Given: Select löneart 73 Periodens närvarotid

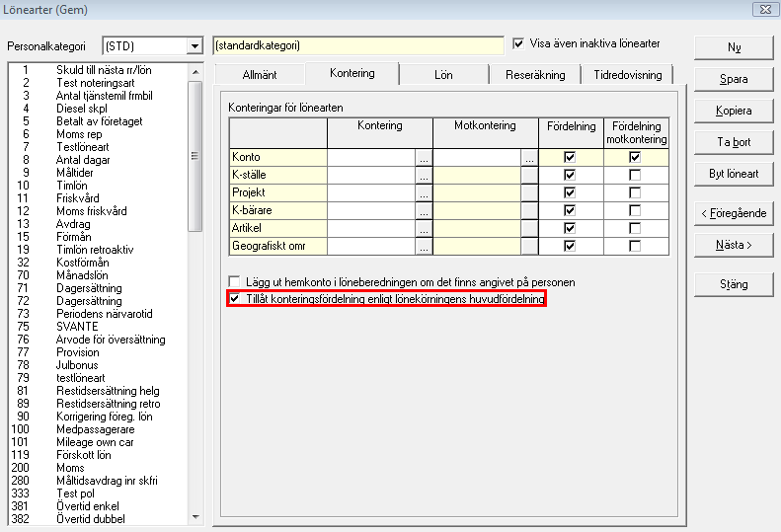Looking at the screenshot, I should click(x=99, y=314).
